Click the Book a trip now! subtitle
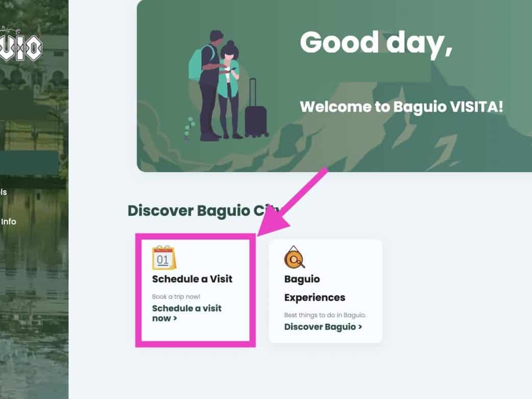The width and height of the screenshot is (532, 399). point(176,296)
